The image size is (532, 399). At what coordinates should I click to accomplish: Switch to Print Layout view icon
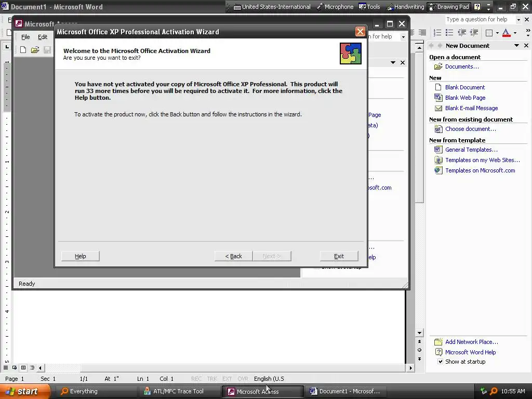click(23, 367)
